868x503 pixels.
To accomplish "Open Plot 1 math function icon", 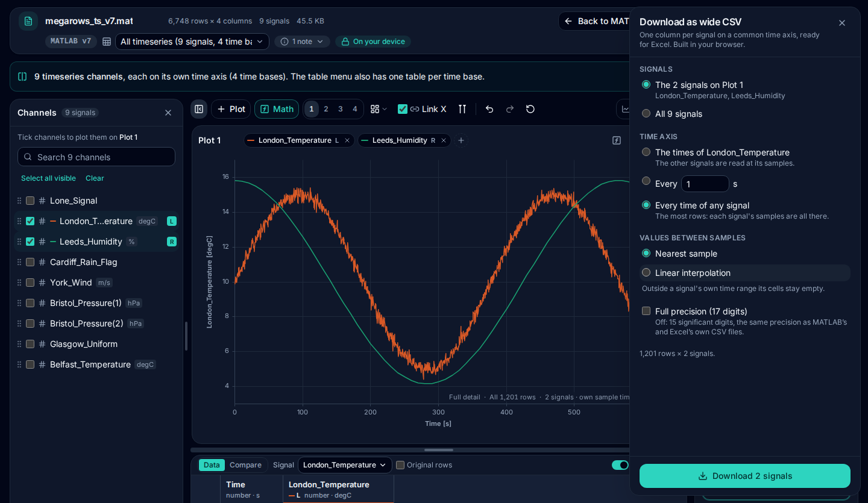I will tap(617, 140).
